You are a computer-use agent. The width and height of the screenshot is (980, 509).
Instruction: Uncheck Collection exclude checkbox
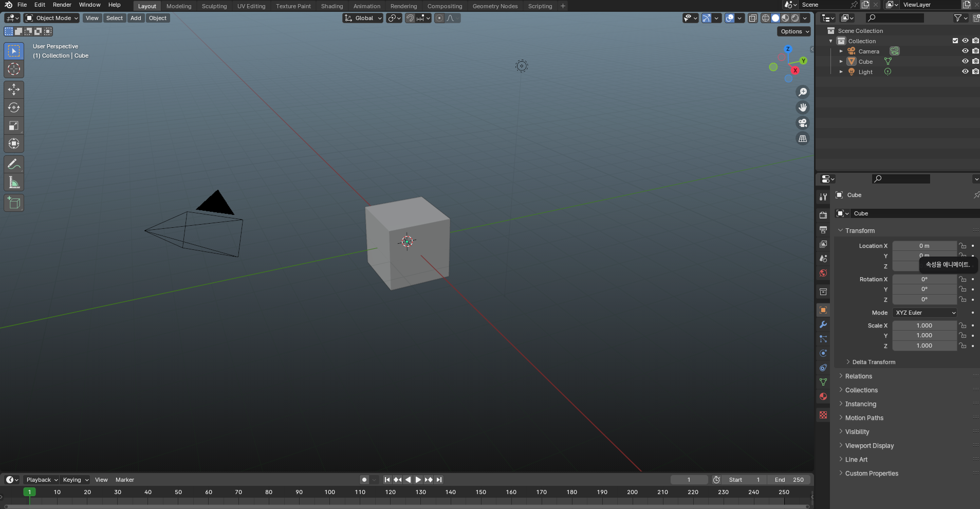(x=955, y=41)
